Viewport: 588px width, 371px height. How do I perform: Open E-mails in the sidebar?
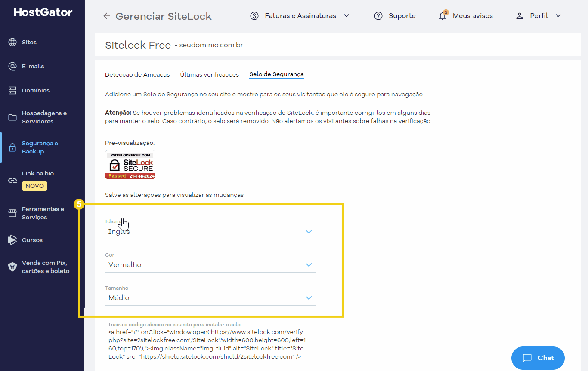33,66
